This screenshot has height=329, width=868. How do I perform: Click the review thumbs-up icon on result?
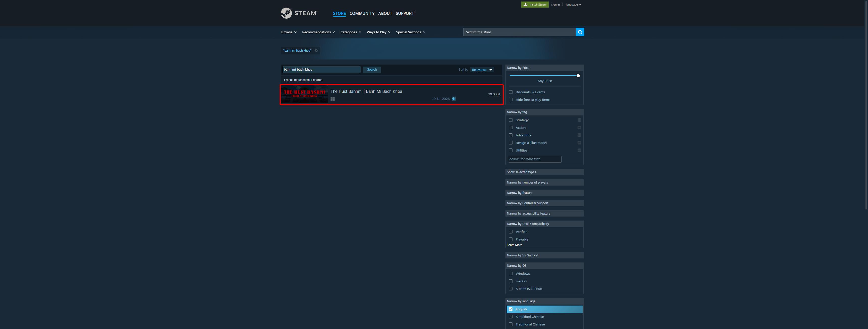coord(453,99)
